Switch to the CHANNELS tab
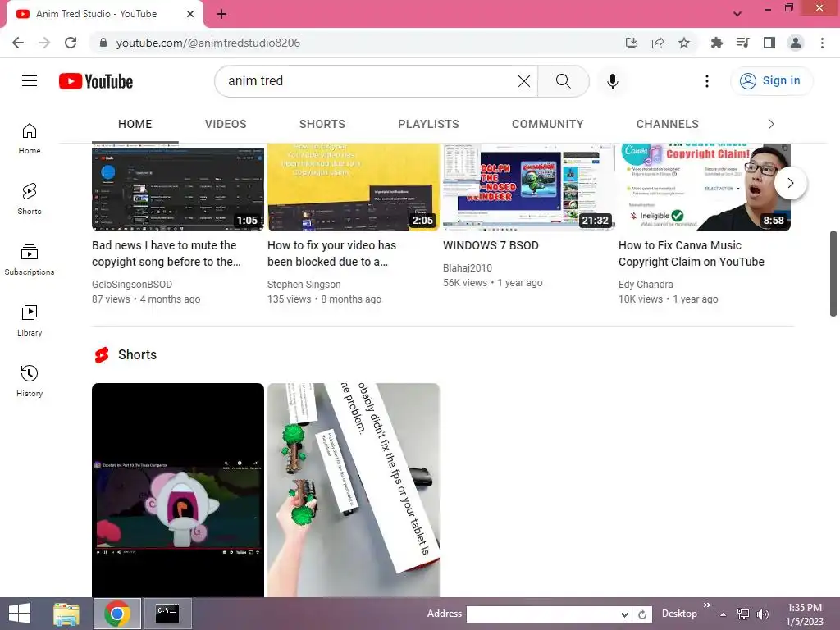840x630 pixels. [x=668, y=125]
